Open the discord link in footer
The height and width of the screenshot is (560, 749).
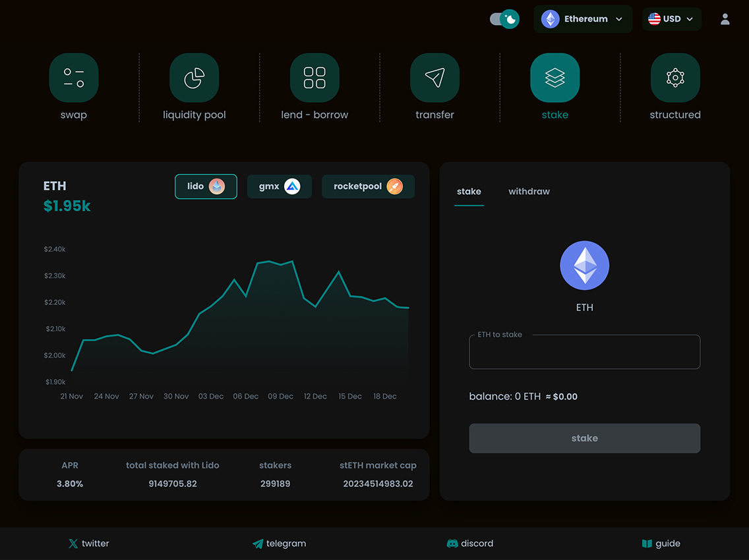tap(470, 544)
